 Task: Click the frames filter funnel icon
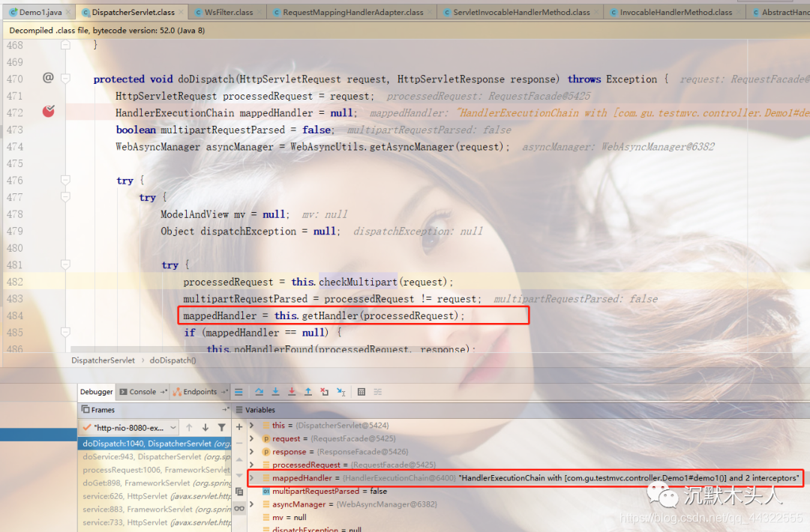point(221,427)
